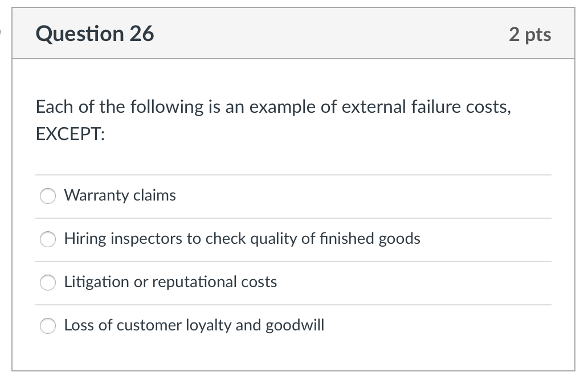Select Litigation or reputational costs option
588x376 pixels.
click(x=48, y=283)
